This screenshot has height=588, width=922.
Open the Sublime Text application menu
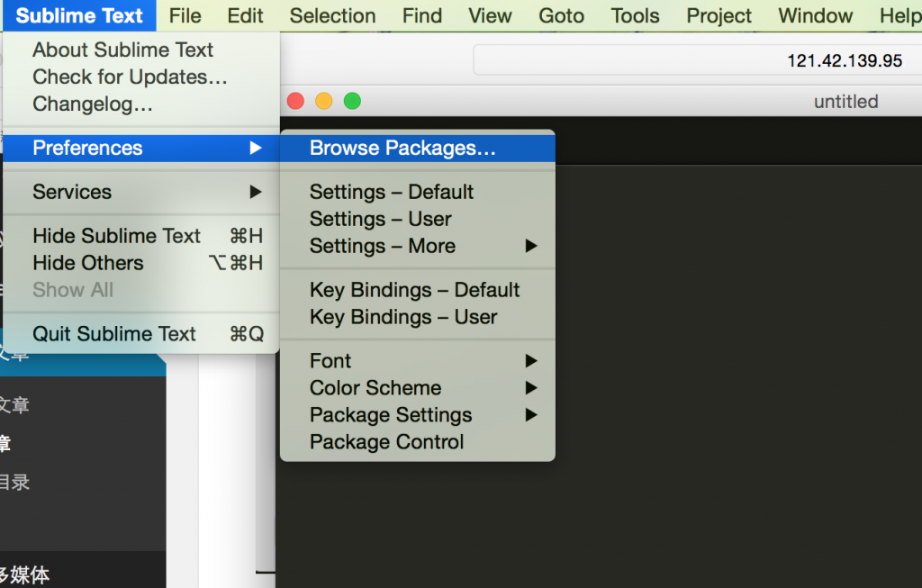[x=79, y=16]
